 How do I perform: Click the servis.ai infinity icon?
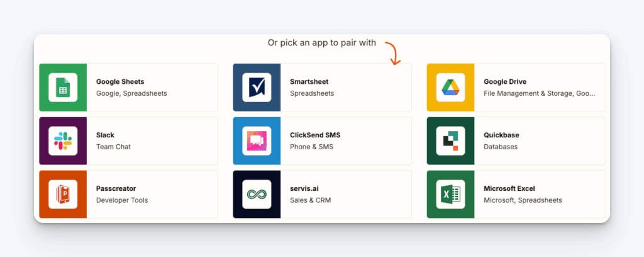click(x=257, y=194)
